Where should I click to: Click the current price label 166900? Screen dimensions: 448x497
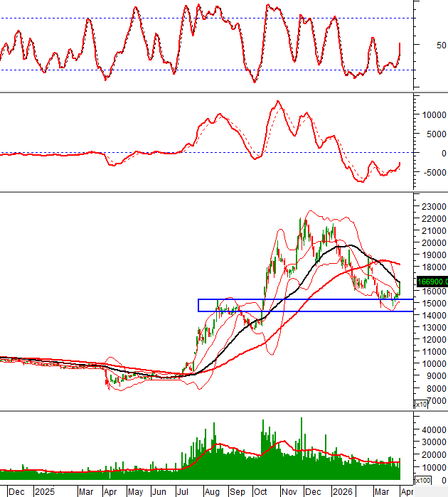click(x=430, y=281)
